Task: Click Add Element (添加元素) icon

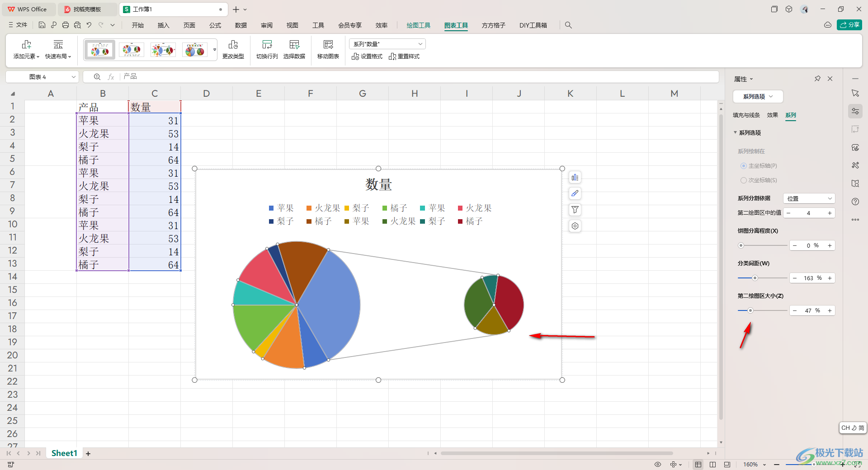Action: pos(26,50)
